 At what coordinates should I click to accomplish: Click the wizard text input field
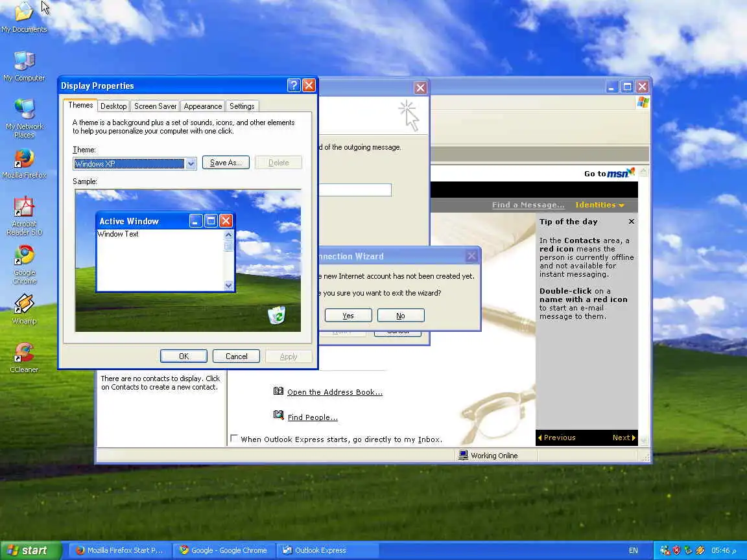pyautogui.click(x=355, y=190)
